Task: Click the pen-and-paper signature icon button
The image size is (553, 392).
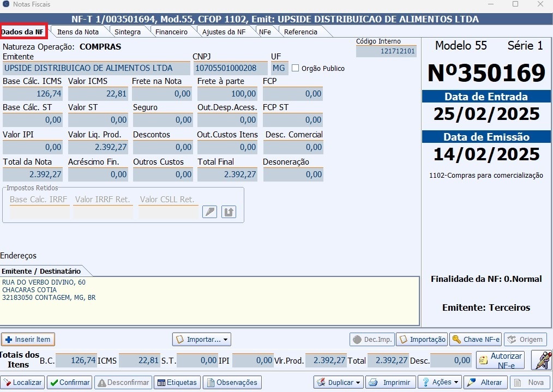Action: coord(542,360)
